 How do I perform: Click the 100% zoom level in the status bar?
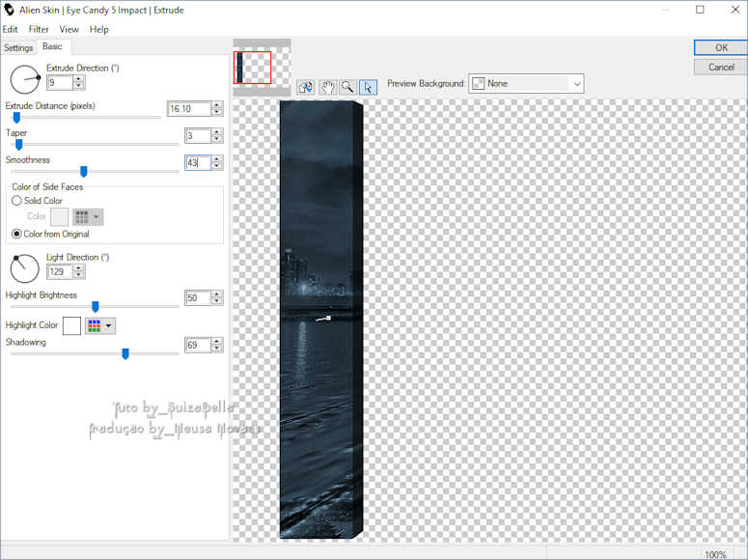[715, 554]
